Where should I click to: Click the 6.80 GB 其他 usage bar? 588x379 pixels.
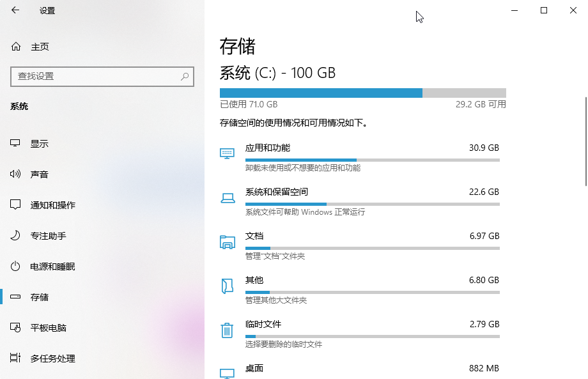373,293
